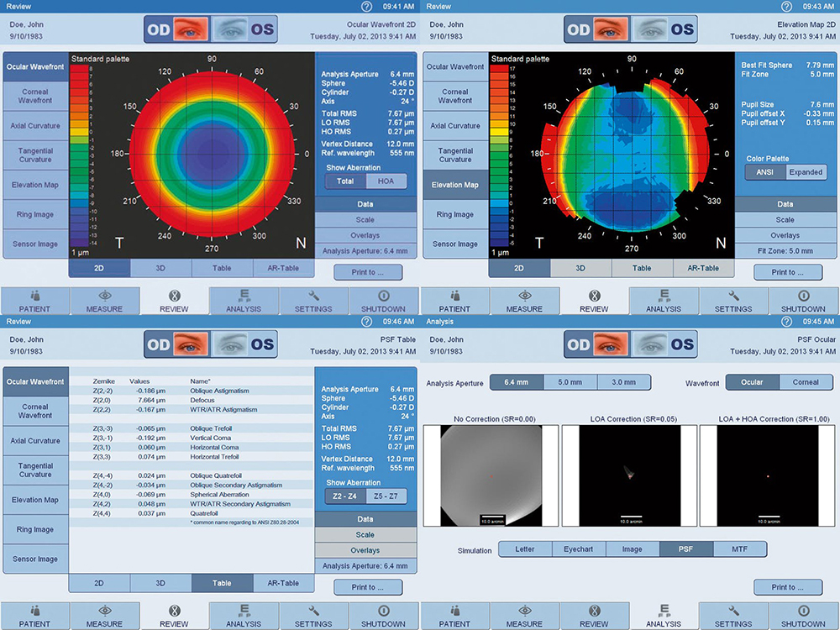840x630 pixels.
Task: Expand Overlays section in Elevation Map 2D screen
Action: [785, 235]
